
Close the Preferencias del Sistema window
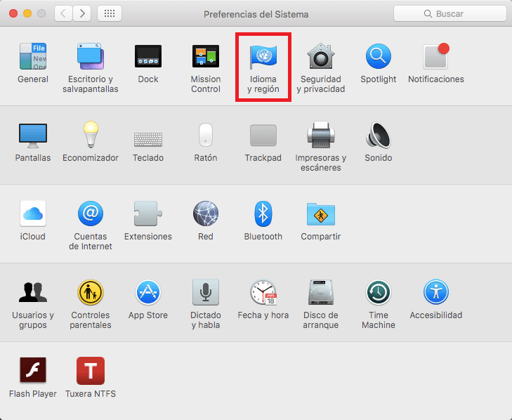[13, 13]
